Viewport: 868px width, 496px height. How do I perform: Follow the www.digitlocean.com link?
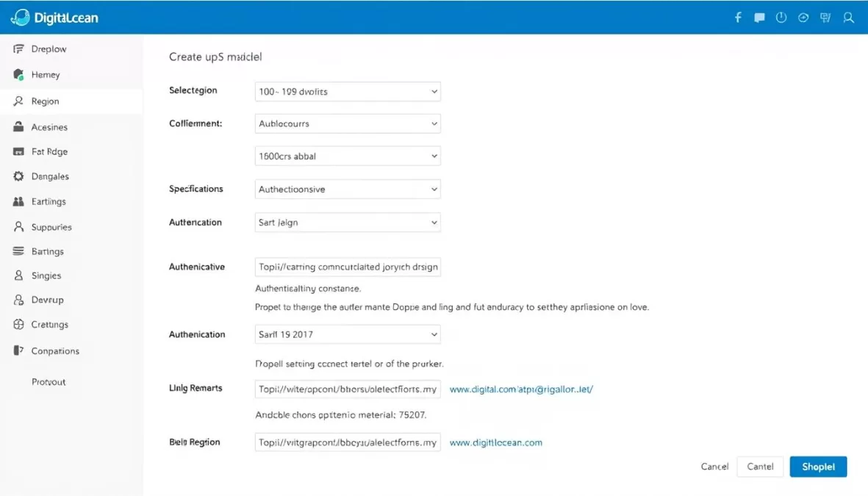coord(495,442)
